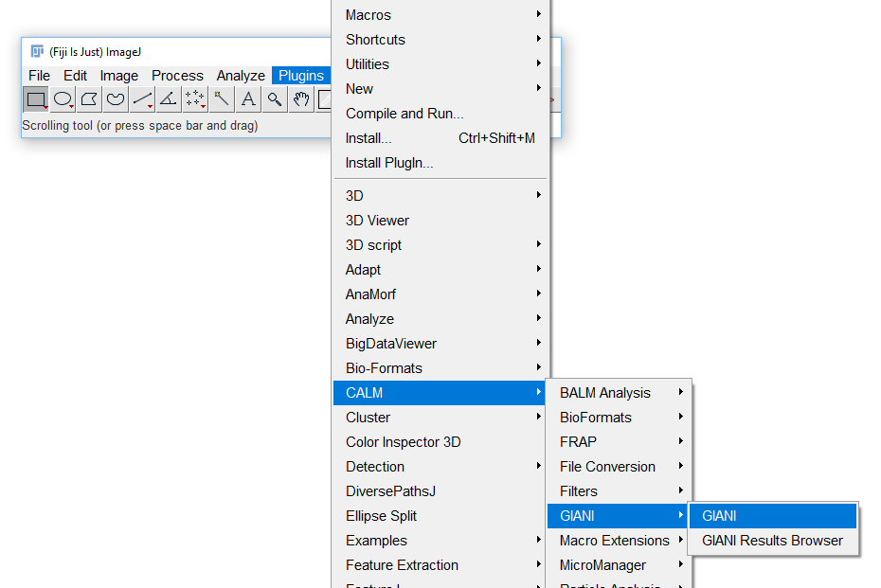Expand the Feature Extraction submenu
The height and width of the screenshot is (588, 881).
click(x=440, y=565)
